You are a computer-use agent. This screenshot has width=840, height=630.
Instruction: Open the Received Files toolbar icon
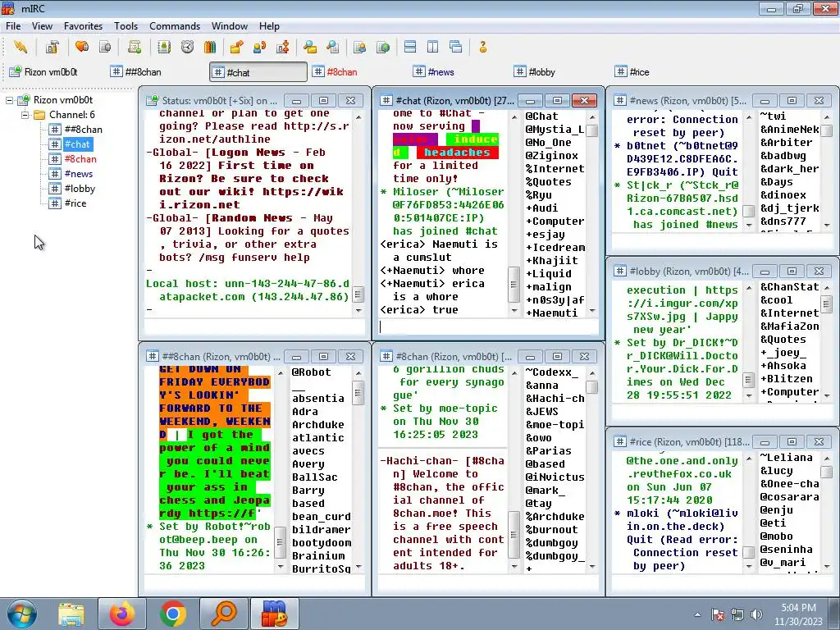[309, 47]
